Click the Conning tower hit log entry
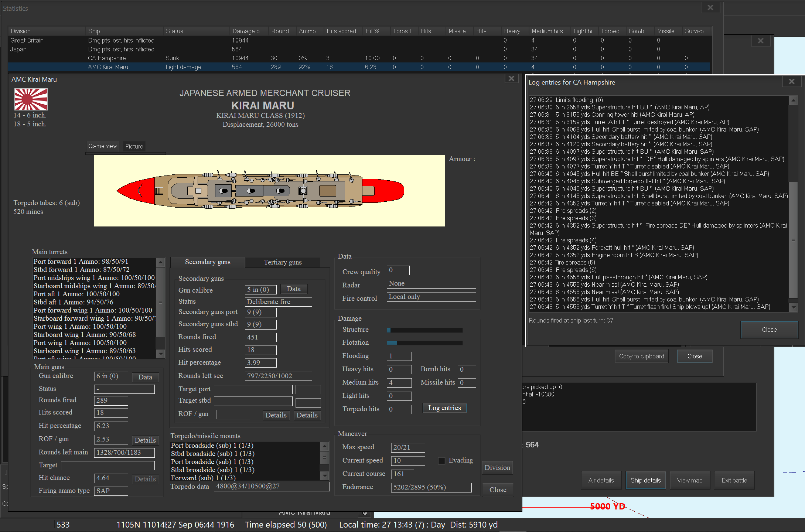This screenshot has width=805, height=532. 612,115
